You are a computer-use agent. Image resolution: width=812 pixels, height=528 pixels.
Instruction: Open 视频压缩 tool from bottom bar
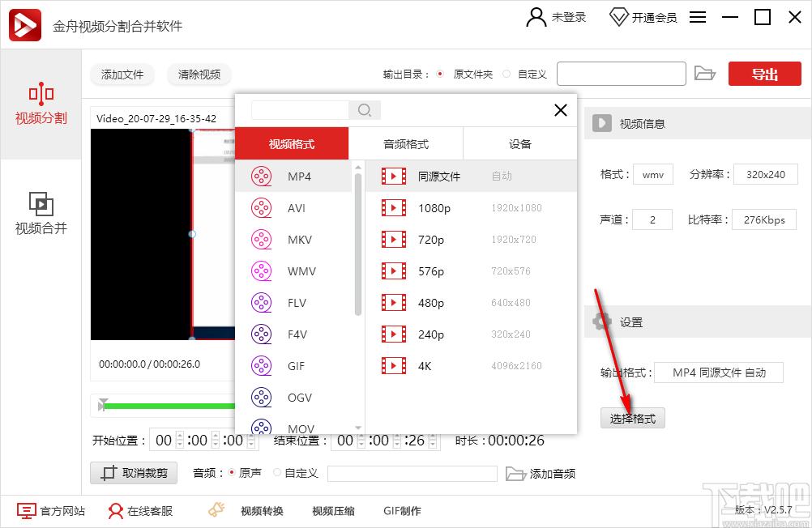point(333,511)
